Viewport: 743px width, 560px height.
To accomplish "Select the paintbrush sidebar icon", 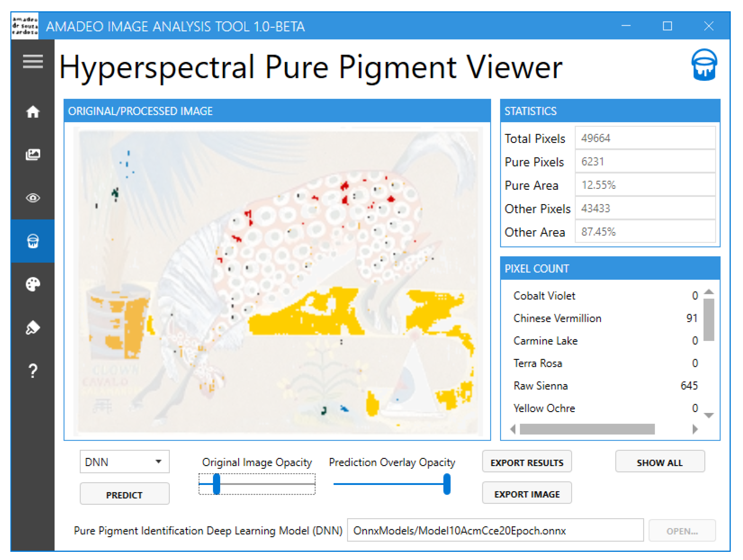I will [x=33, y=328].
